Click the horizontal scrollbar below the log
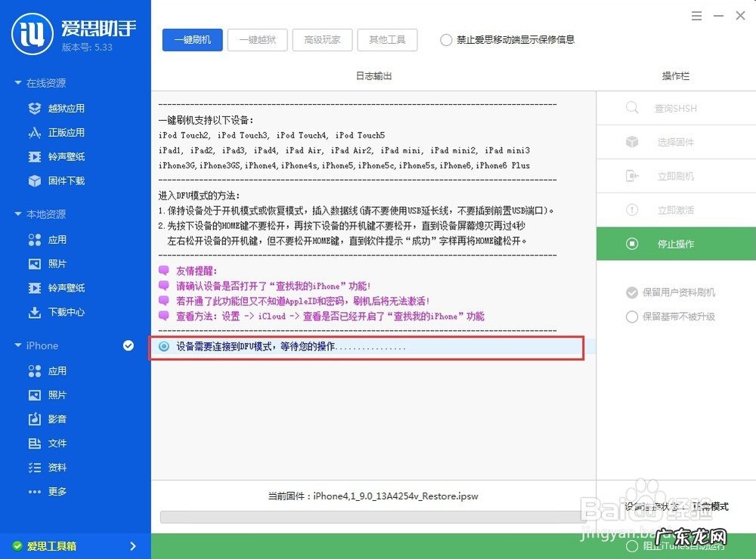Screen dimensions: 756x559 370,517
